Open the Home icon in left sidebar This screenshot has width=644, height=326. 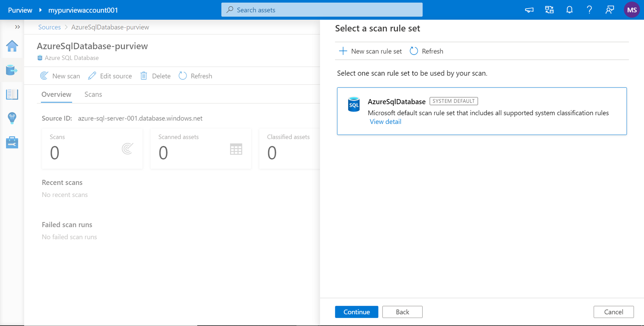(x=12, y=46)
